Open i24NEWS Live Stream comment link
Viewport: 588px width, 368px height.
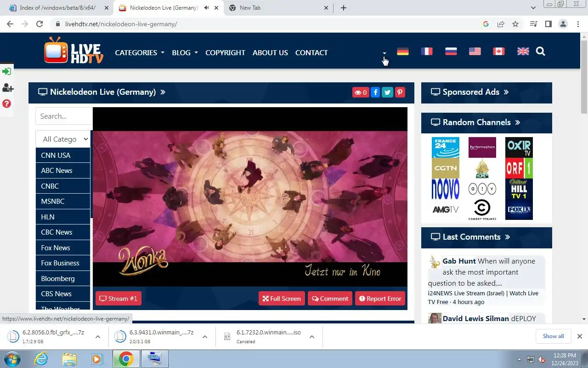coord(483,297)
